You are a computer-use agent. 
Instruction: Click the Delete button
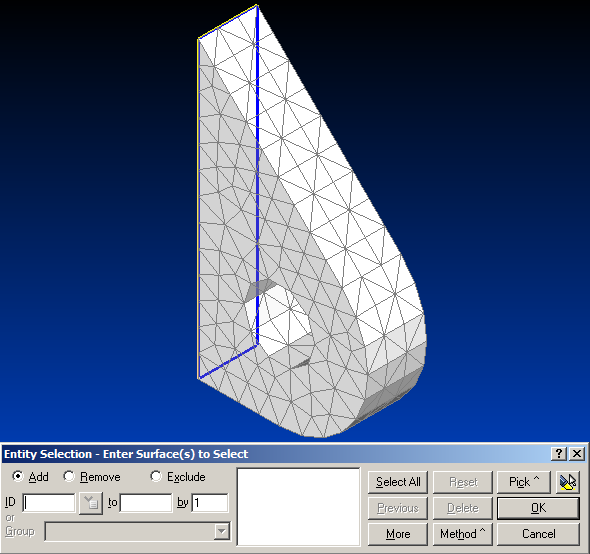(463, 508)
